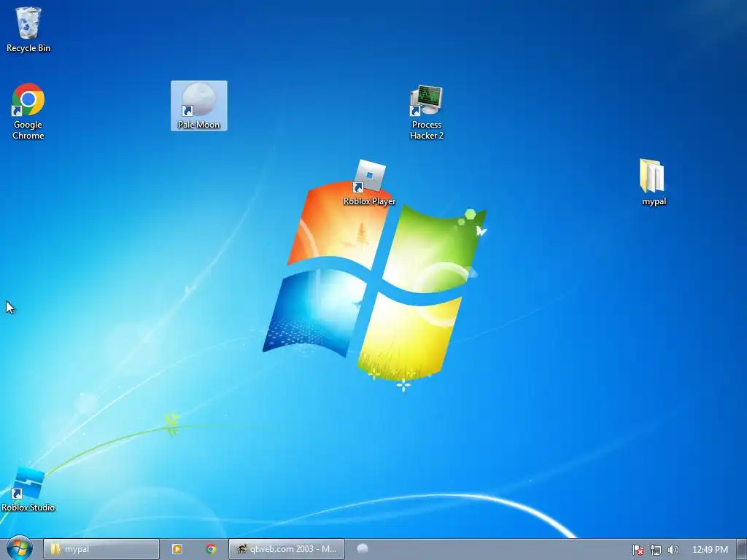Open the network tray icon
The width and height of the screenshot is (747, 560).
pos(656,550)
